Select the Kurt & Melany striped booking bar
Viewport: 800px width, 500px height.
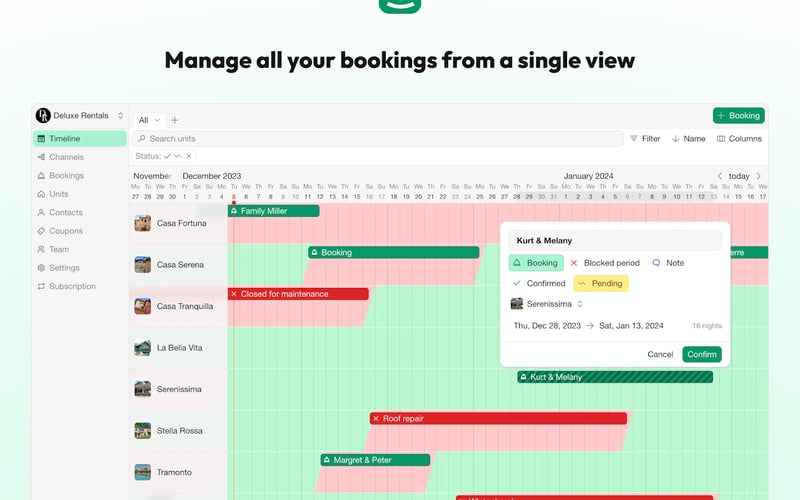[615, 377]
